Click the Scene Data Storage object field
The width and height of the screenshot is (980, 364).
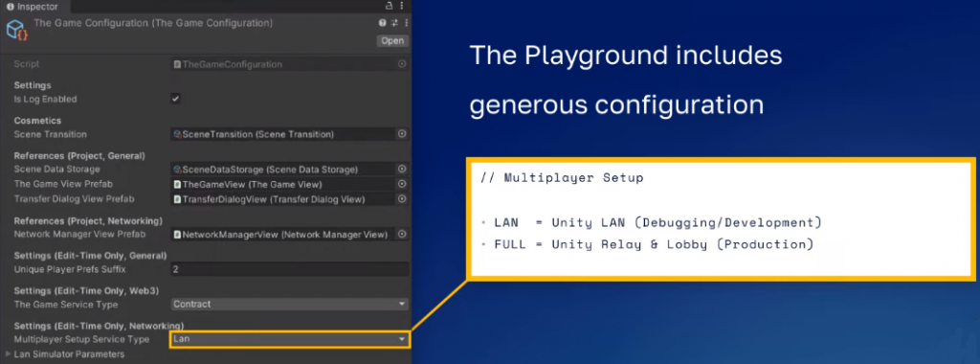tap(283, 169)
